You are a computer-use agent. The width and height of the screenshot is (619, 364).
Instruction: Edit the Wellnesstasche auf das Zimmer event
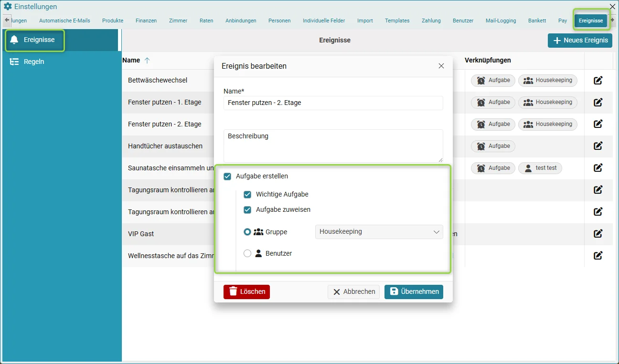click(x=598, y=256)
